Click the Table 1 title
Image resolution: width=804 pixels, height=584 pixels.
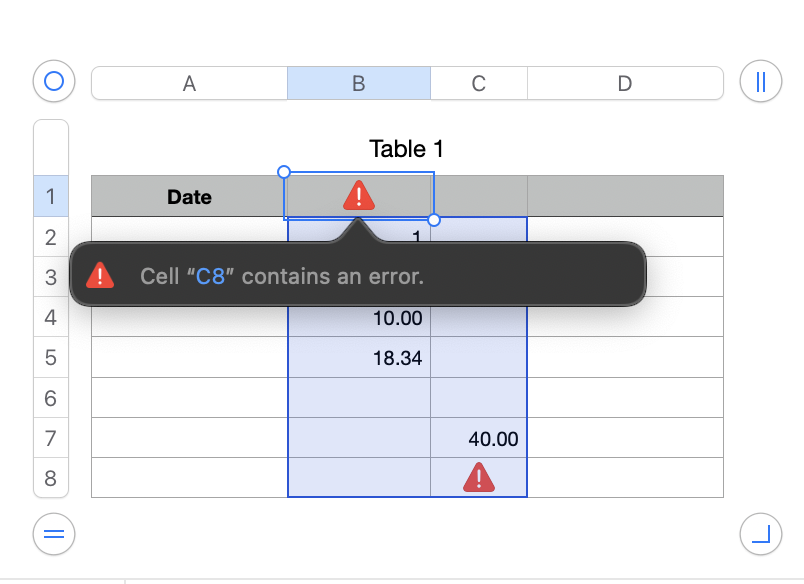(x=406, y=149)
